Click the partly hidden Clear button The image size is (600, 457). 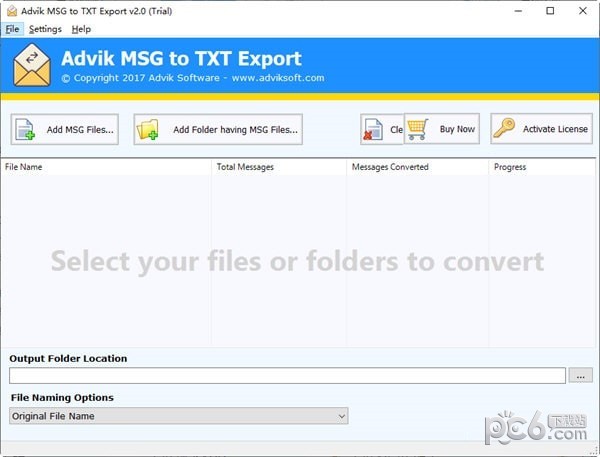point(382,129)
